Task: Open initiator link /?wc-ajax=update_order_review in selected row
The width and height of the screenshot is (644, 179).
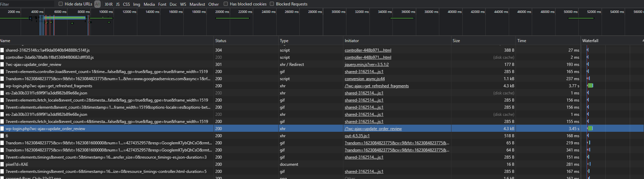Action: [373, 129]
